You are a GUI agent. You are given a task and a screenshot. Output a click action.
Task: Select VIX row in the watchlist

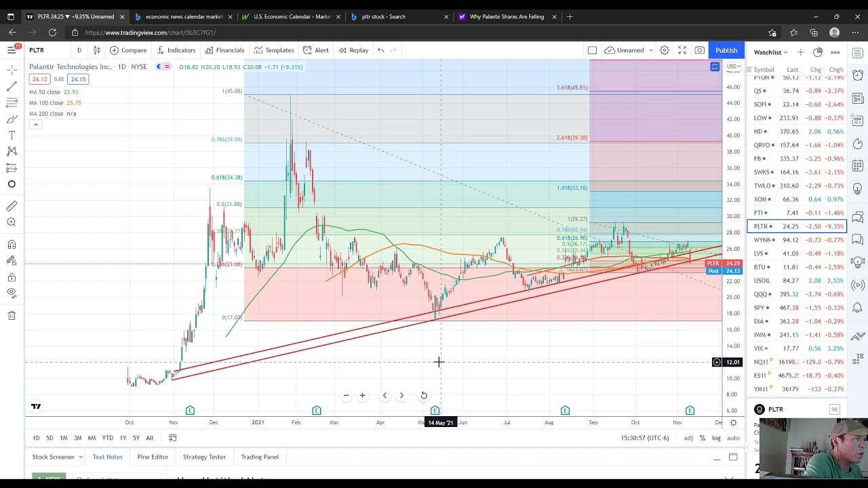797,348
